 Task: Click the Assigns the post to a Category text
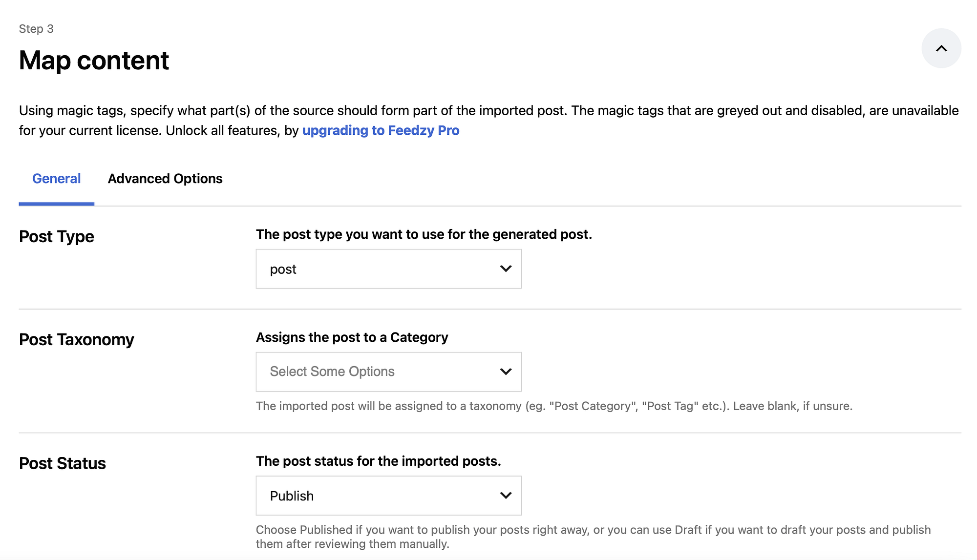[351, 337]
